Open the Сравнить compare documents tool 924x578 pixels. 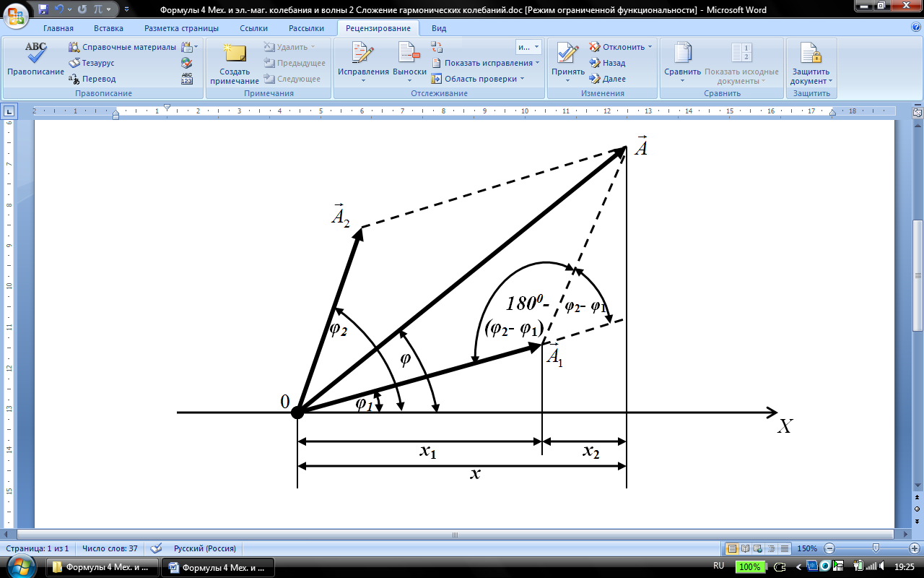[x=683, y=62]
